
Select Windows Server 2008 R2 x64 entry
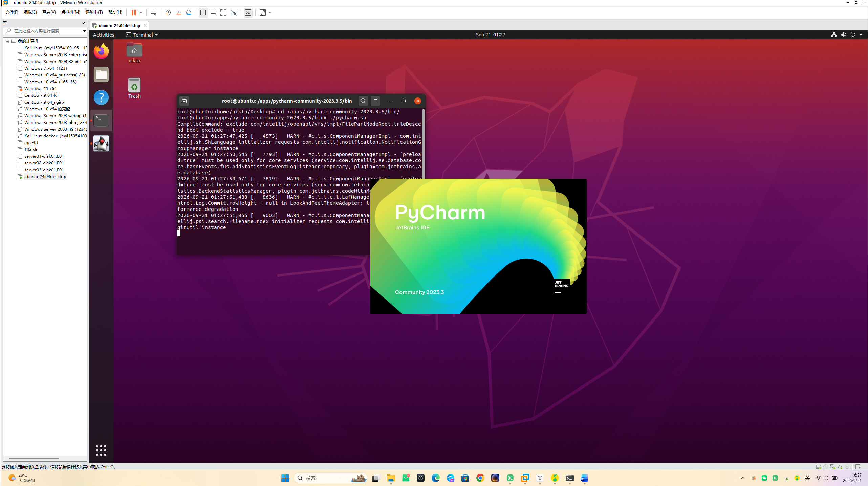click(52, 62)
